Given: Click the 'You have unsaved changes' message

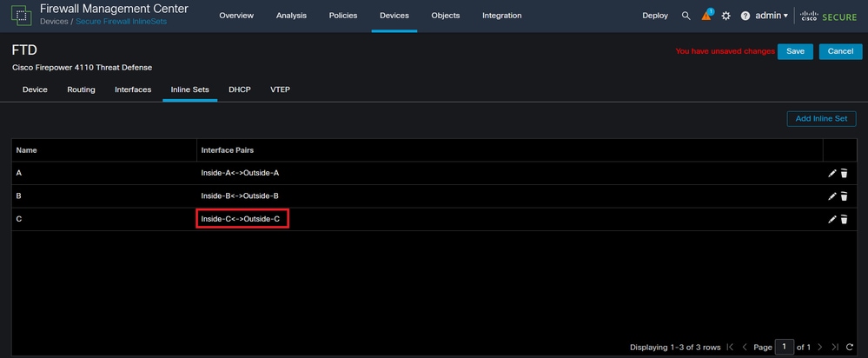Looking at the screenshot, I should pos(726,51).
